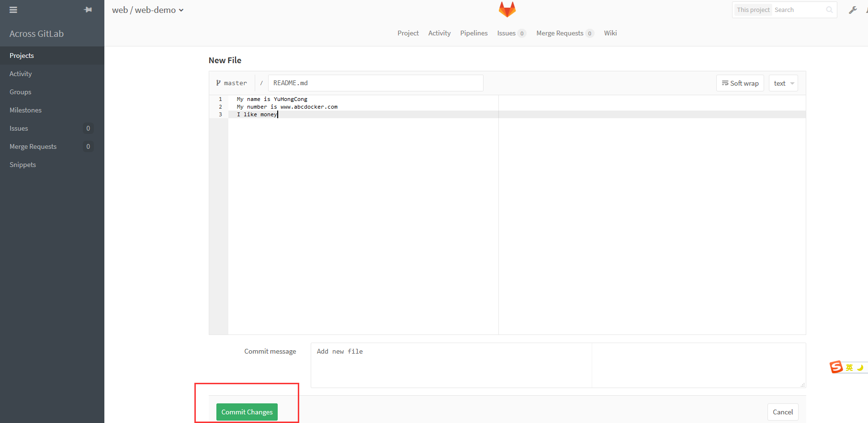Click the Commit message text area
The width and height of the screenshot is (868, 423).
558,365
